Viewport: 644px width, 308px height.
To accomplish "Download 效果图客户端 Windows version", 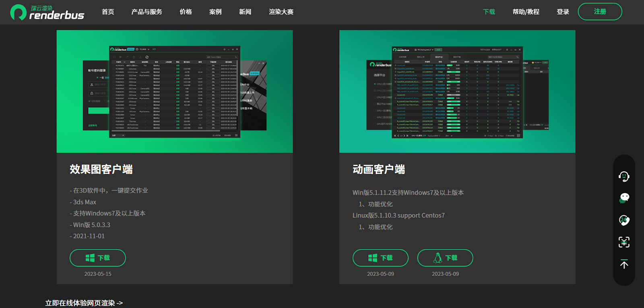I will click(98, 258).
